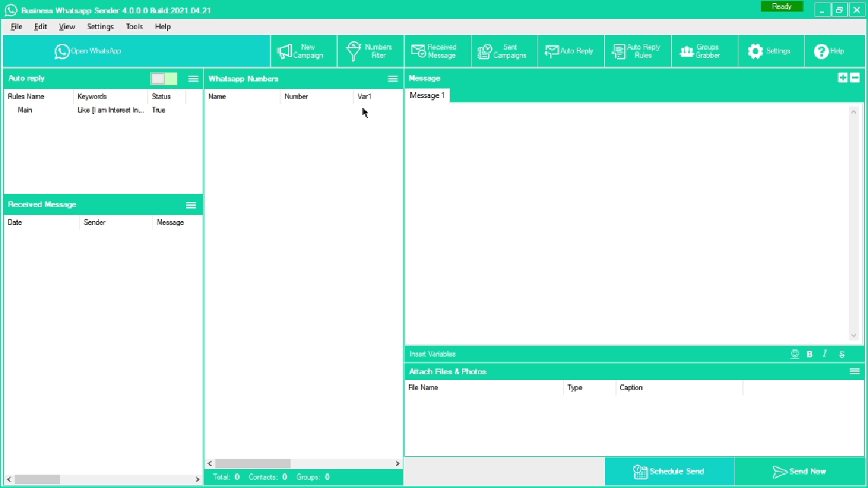Open the Auto Reply tool
Image resolution: width=868 pixels, height=488 pixels.
[571, 51]
